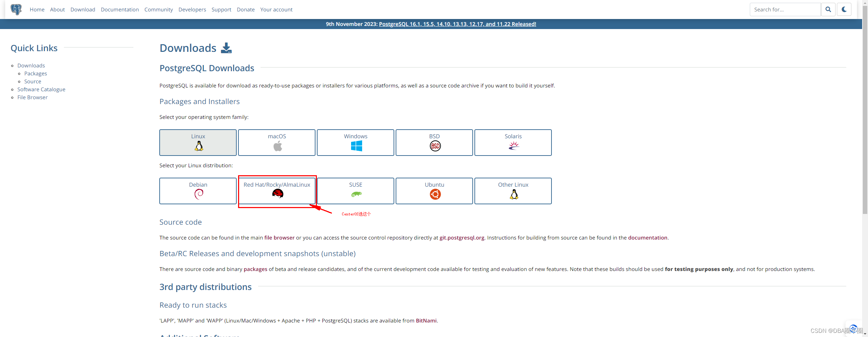
Task: Click the SUSE chameleon icon
Action: tap(356, 194)
